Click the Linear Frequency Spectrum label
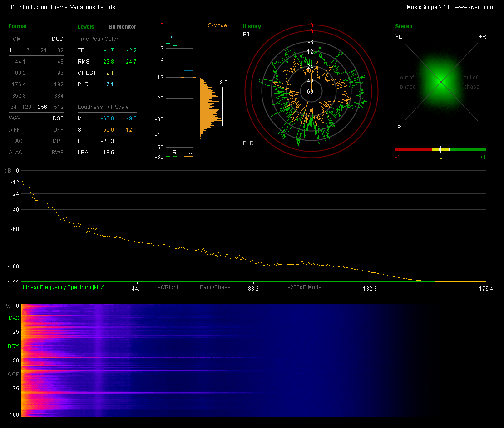Screen dimensions: 504x429 (x=64, y=287)
